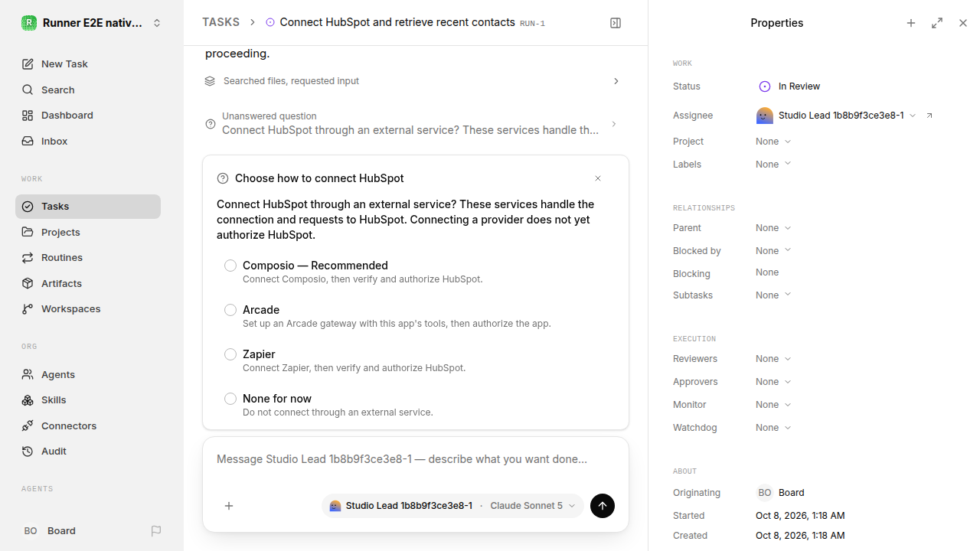Expand Properties panel with diagonal arrows icon

[x=937, y=23]
